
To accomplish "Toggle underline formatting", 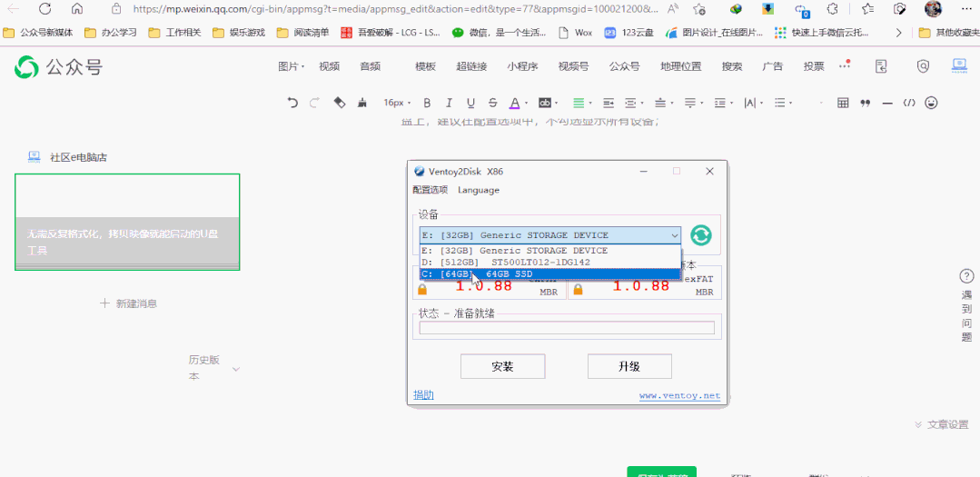I will click(x=470, y=104).
